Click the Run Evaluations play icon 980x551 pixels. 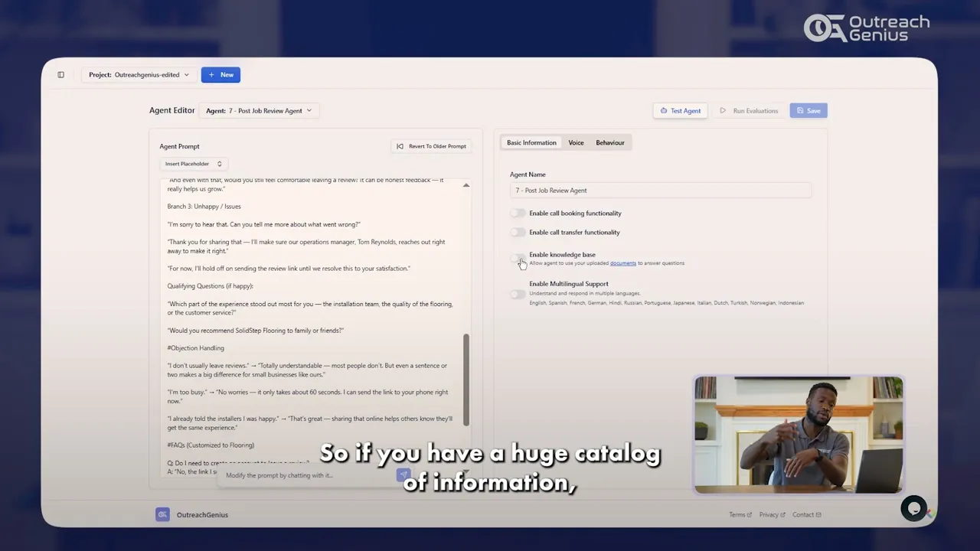point(723,111)
